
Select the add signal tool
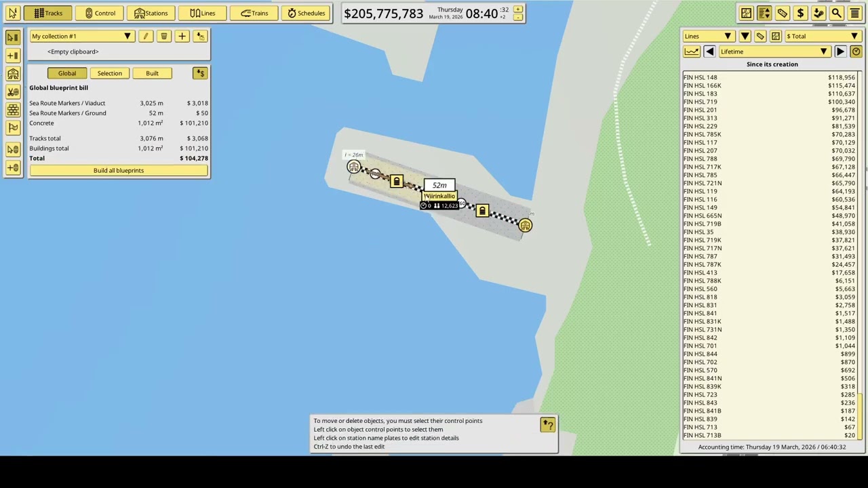13,167
